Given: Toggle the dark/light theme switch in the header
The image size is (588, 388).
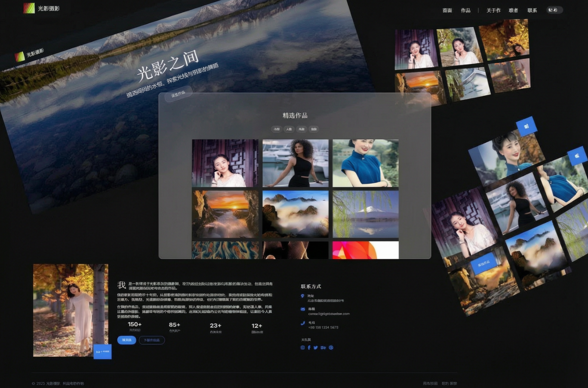Looking at the screenshot, I should (x=554, y=10).
